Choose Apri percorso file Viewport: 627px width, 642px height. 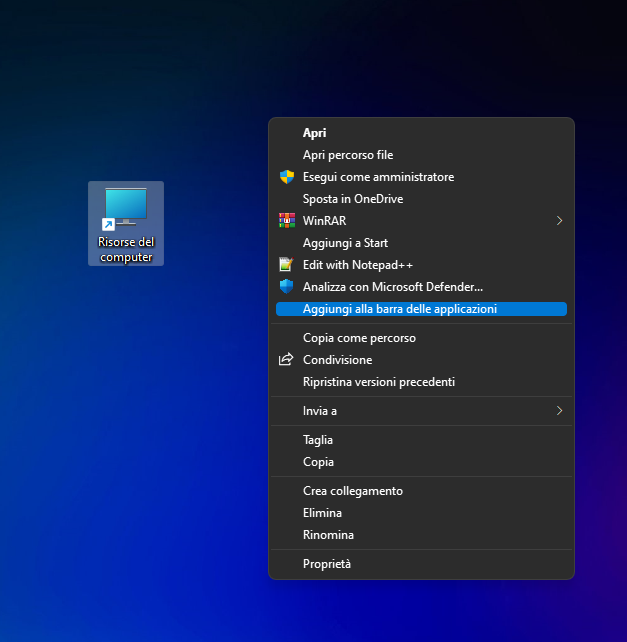coord(348,155)
